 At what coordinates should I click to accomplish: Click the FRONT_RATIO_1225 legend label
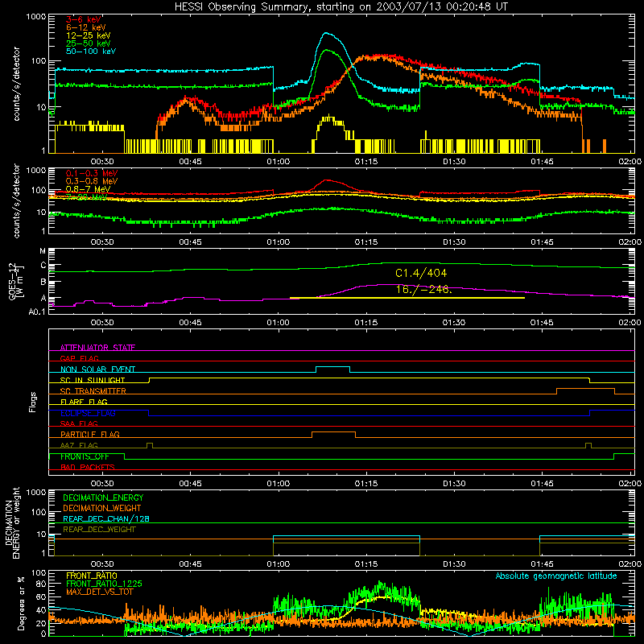tap(104, 584)
